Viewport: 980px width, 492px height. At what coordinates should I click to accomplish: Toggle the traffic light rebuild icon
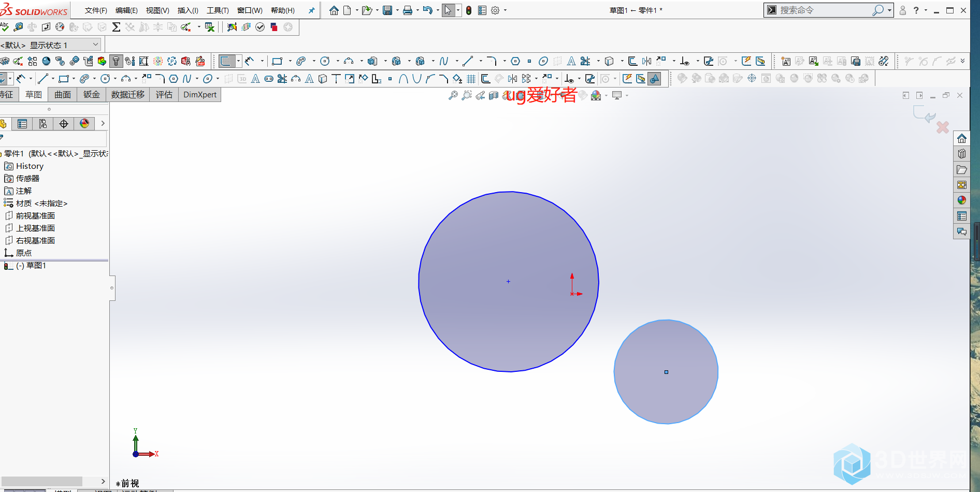click(x=469, y=10)
